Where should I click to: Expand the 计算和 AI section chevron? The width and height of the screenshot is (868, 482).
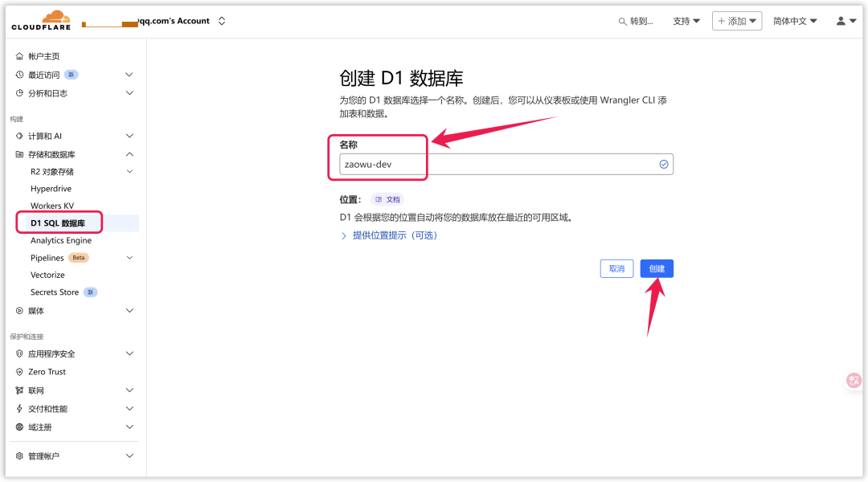point(129,136)
